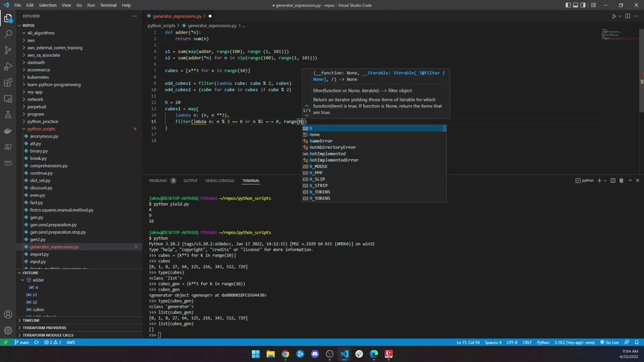Expand TERRAFORM MODULE CALLS section
This screenshot has width=644, height=362.
pos(48,335)
